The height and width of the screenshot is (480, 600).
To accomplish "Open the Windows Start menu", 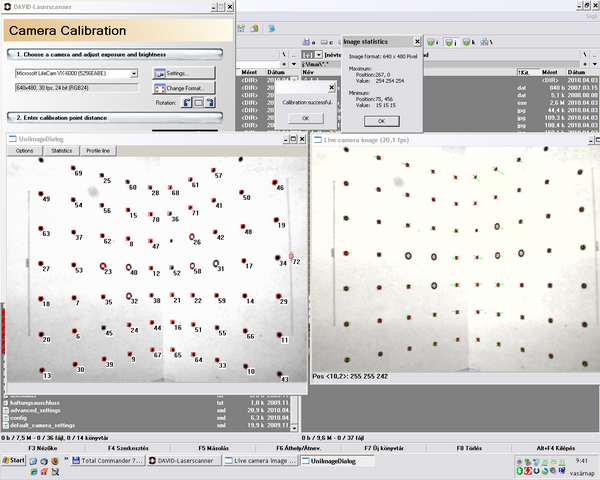I will point(14,460).
